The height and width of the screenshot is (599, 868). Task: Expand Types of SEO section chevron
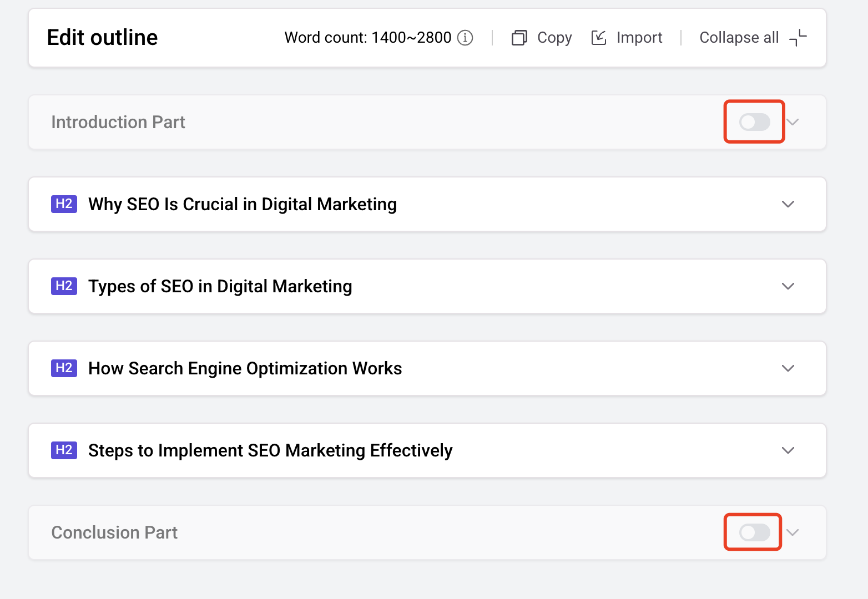(788, 286)
